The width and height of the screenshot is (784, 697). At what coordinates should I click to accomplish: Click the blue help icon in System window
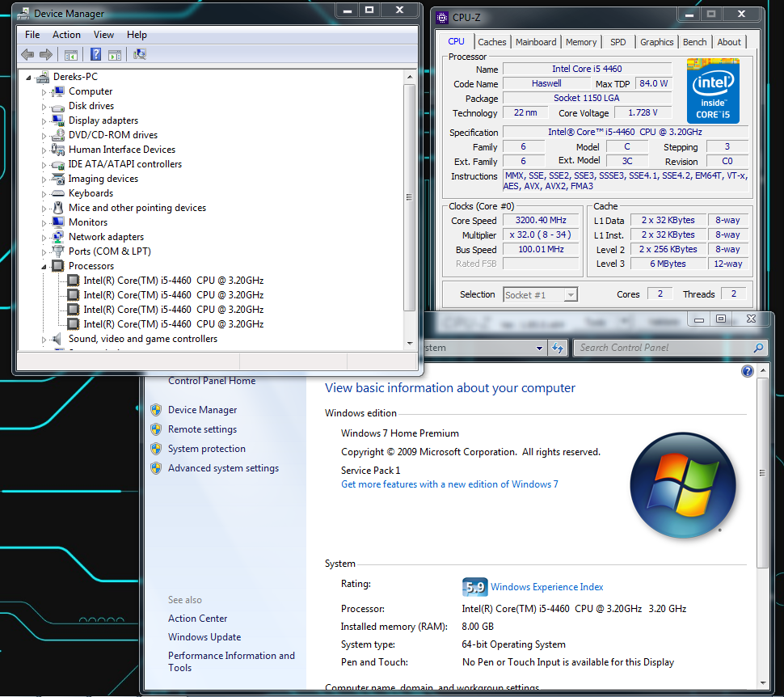(x=748, y=371)
